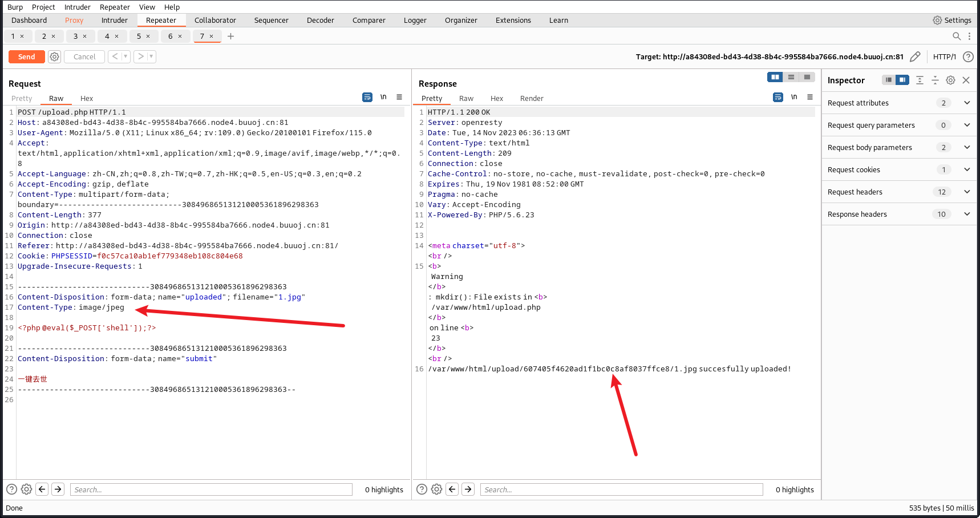Click the orange Send button
This screenshot has height=518, width=980.
point(27,56)
